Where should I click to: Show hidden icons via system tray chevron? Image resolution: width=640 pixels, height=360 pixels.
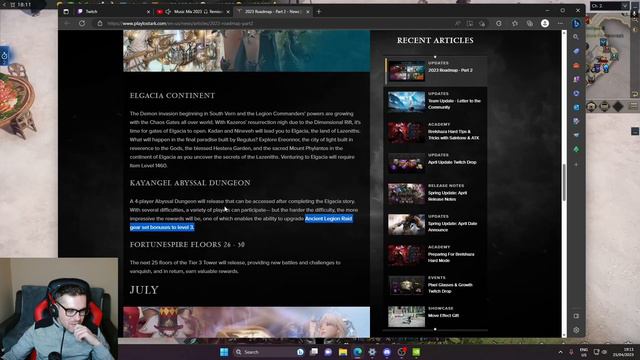coord(560,352)
